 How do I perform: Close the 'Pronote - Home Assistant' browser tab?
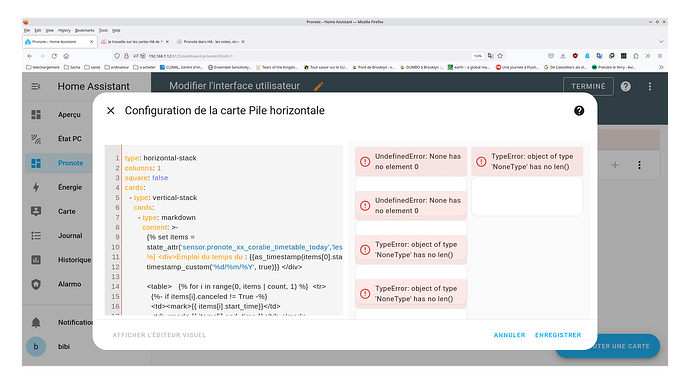92,42
